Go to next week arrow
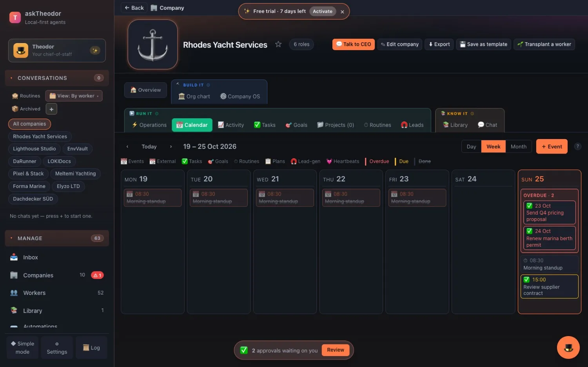This screenshot has width=588, height=367. click(x=171, y=146)
